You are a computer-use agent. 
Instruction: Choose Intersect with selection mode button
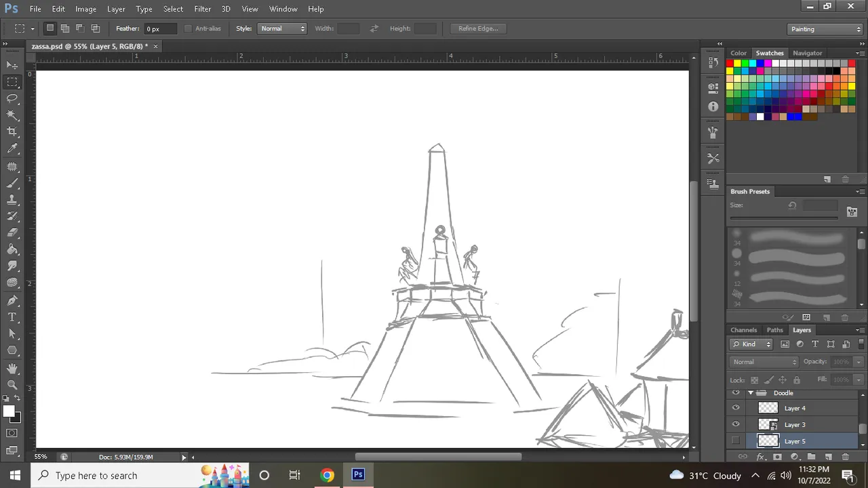coord(96,28)
